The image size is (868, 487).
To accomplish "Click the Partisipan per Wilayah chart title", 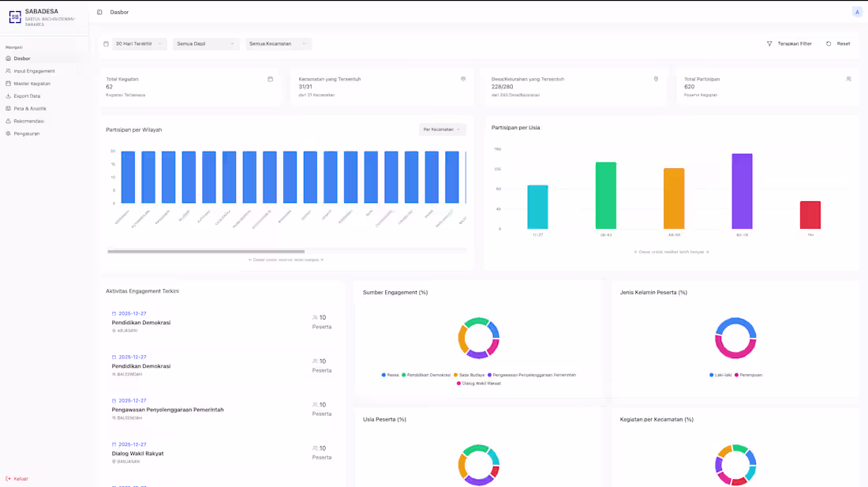I will click(x=134, y=130).
